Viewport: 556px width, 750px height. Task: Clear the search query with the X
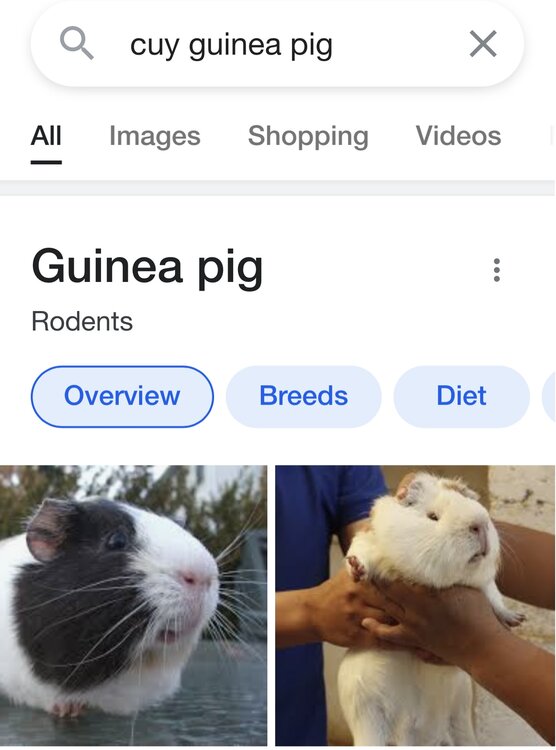tap(483, 44)
